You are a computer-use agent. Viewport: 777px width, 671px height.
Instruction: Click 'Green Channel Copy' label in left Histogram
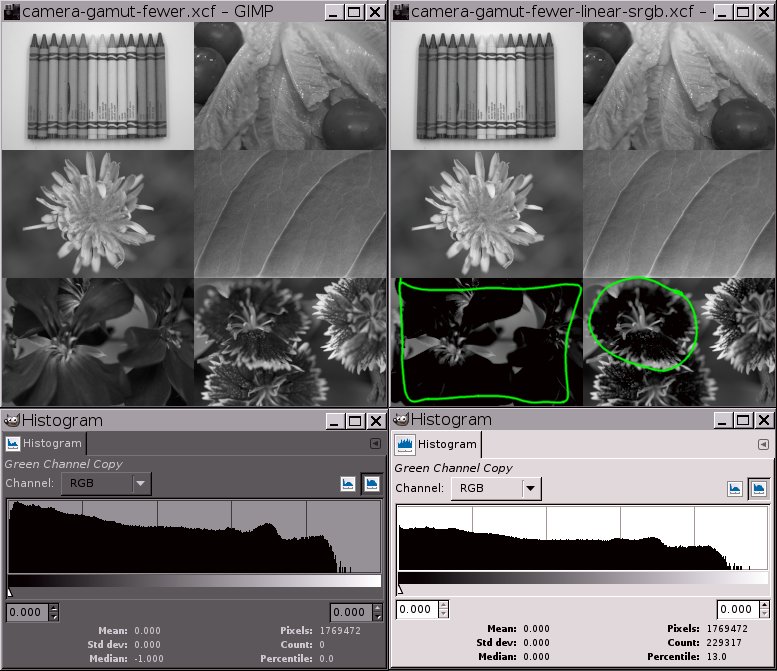63,464
